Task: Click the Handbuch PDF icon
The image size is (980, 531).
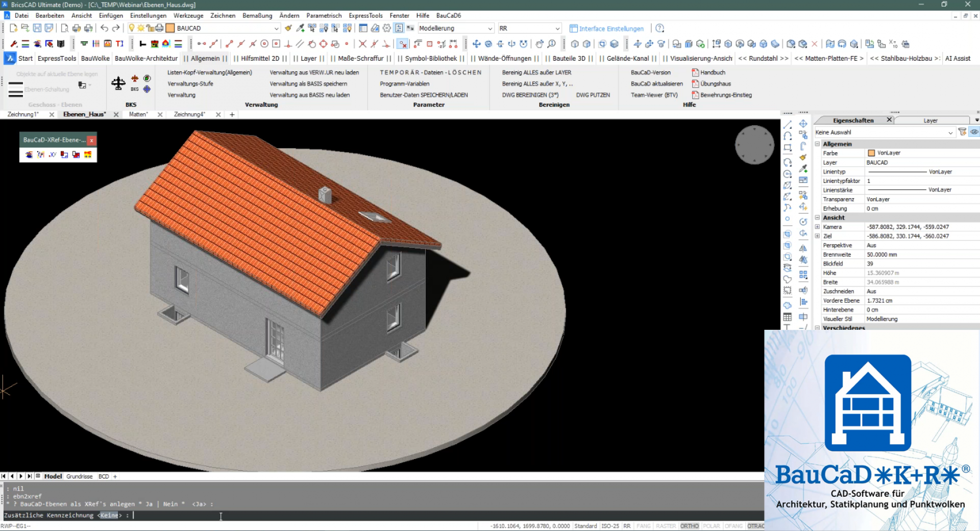Action: point(695,73)
